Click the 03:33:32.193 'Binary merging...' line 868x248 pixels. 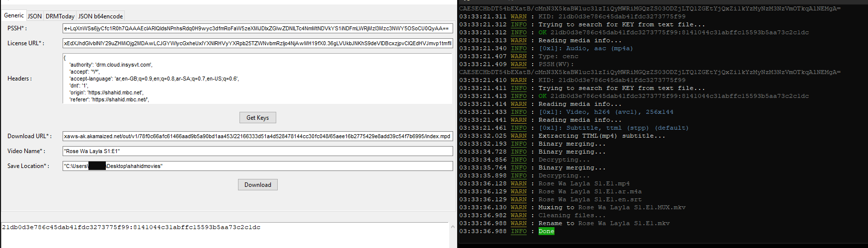tap(572, 144)
